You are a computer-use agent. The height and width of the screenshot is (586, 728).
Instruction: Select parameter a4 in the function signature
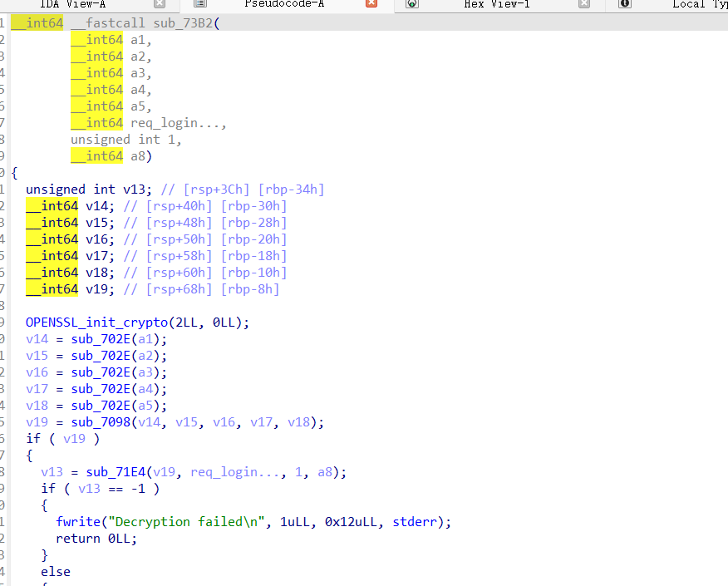pyautogui.click(x=138, y=90)
